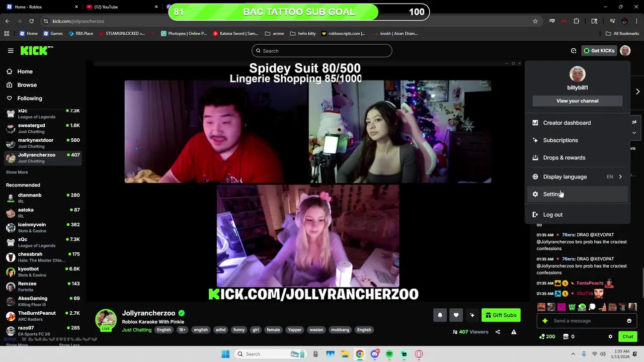Open chat settings gear icon
Image resolution: width=644 pixels, height=362 pixels.
tap(610, 337)
